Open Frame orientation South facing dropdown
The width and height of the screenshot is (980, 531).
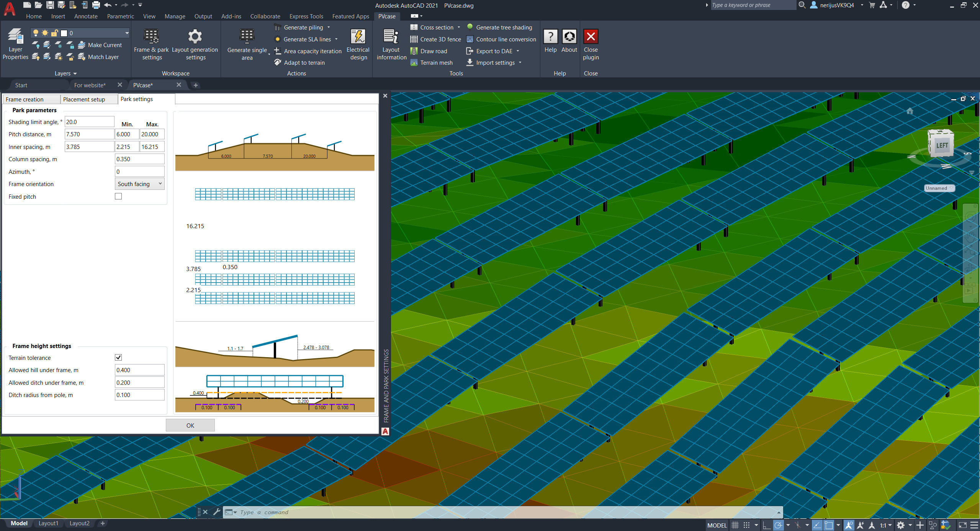[140, 184]
